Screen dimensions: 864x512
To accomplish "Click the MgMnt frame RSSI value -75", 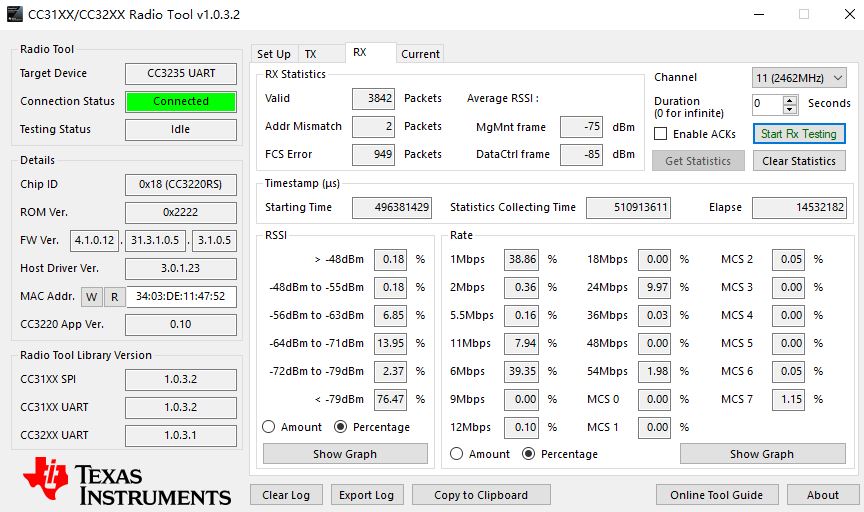I will (x=581, y=127).
